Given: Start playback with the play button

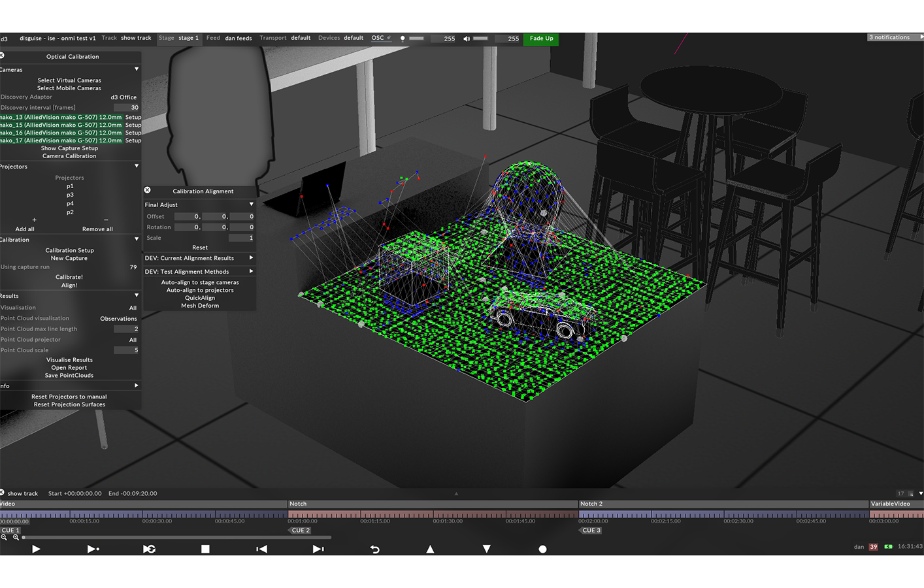Looking at the screenshot, I should point(36,549).
